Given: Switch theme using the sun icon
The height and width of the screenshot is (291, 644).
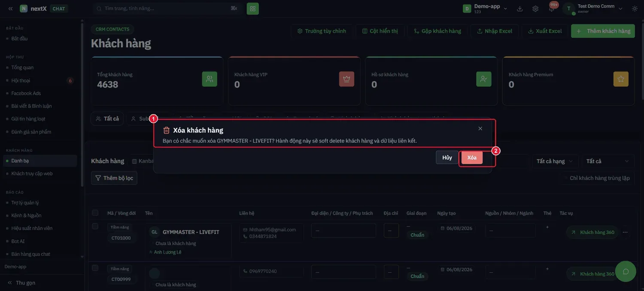Looking at the screenshot, I should pyautogui.click(x=635, y=9).
